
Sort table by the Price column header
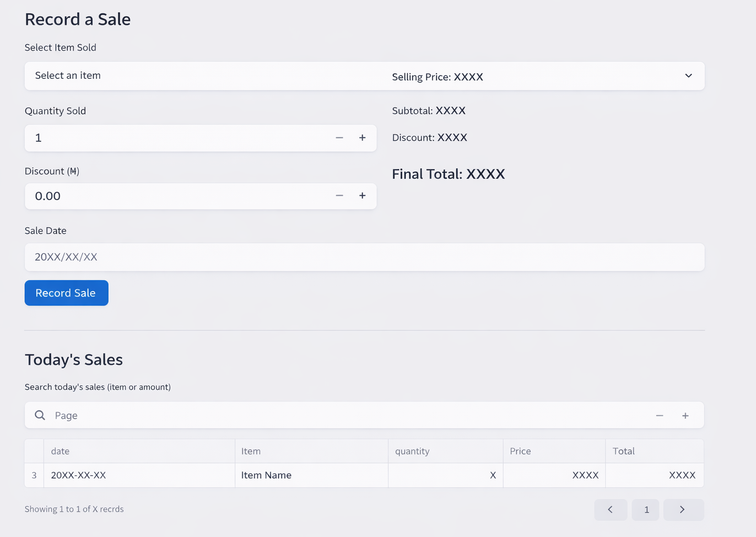[x=520, y=451]
